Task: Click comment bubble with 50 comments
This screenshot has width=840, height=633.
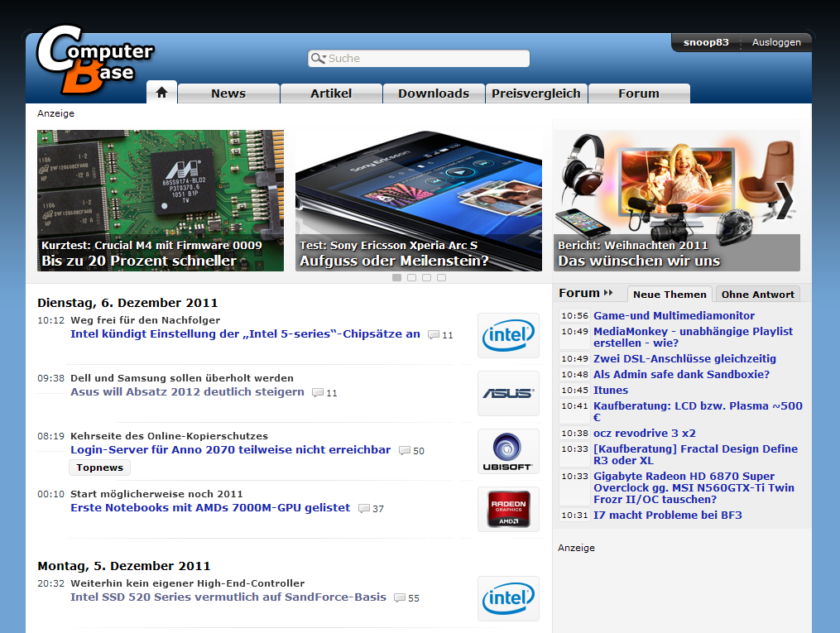Action: click(410, 451)
